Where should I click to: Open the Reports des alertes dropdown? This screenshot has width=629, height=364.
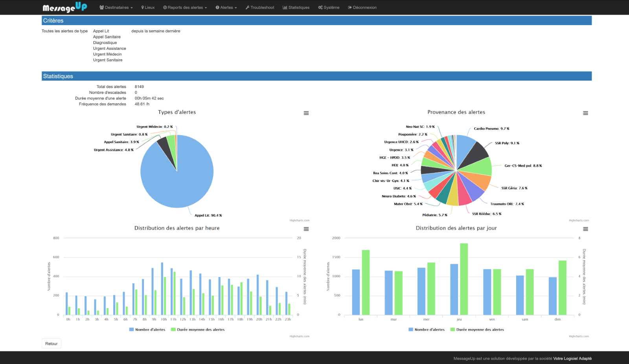pyautogui.click(x=184, y=7)
